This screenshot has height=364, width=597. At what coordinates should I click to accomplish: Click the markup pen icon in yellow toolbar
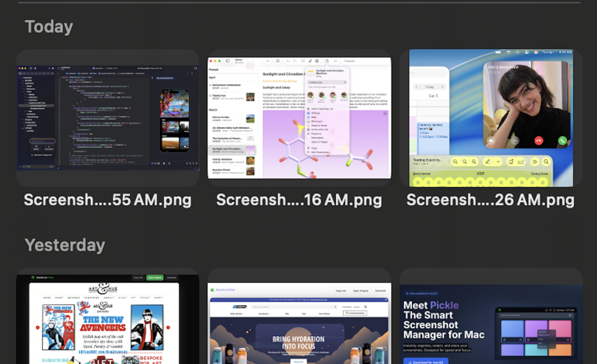point(488,162)
